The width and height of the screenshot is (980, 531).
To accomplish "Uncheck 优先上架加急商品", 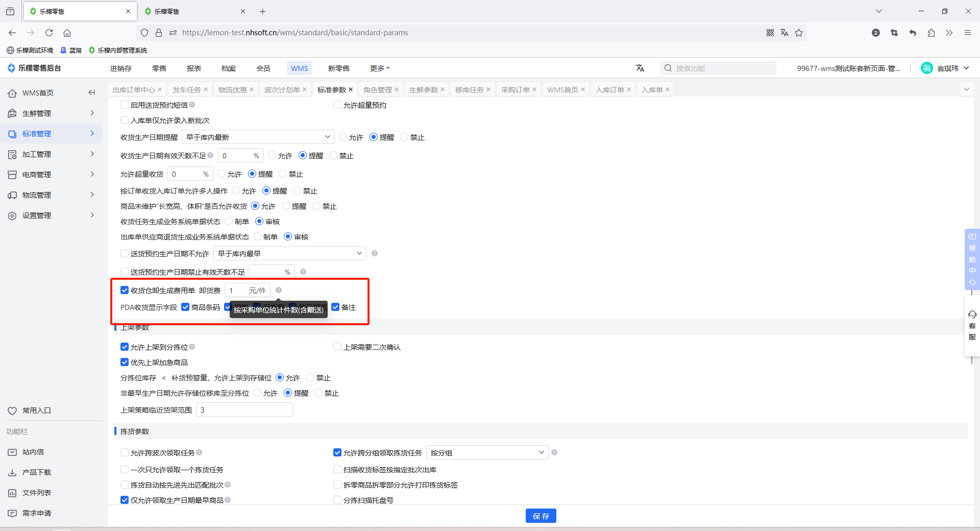I will (x=125, y=362).
